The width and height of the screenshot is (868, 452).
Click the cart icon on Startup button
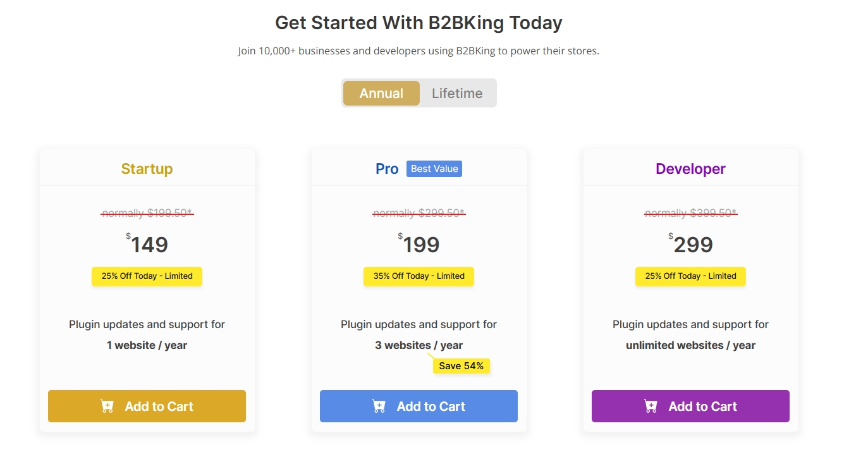point(107,406)
